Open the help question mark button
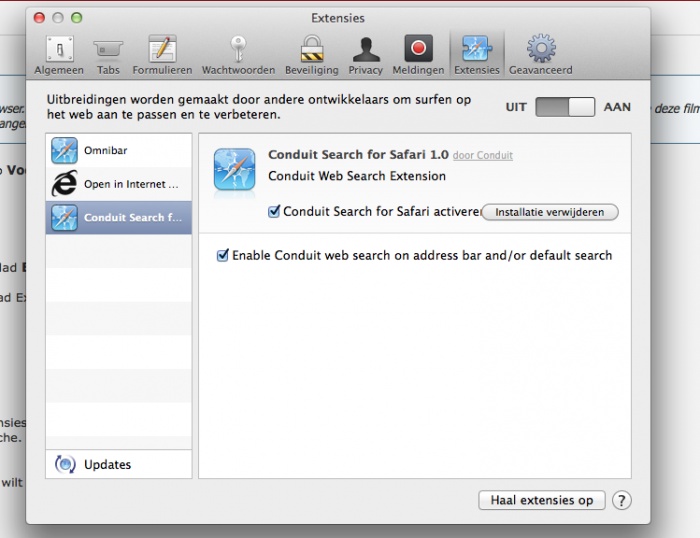700x538 pixels. pos(622,500)
